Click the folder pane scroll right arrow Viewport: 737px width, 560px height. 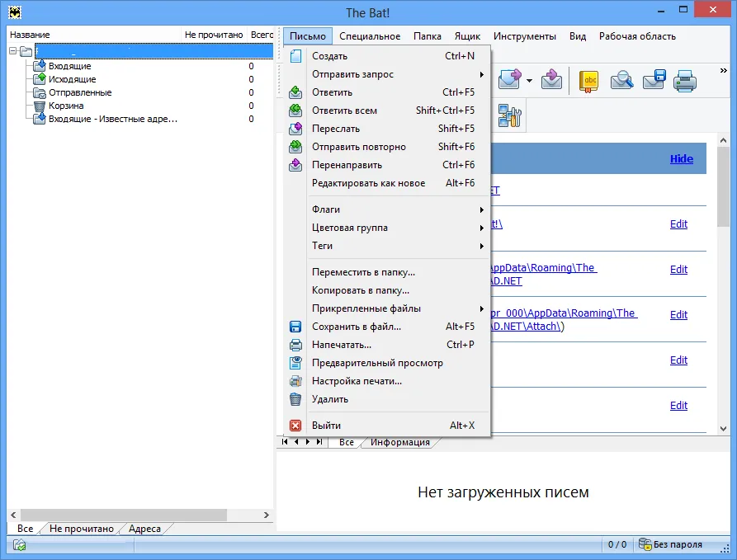pyautogui.click(x=267, y=515)
